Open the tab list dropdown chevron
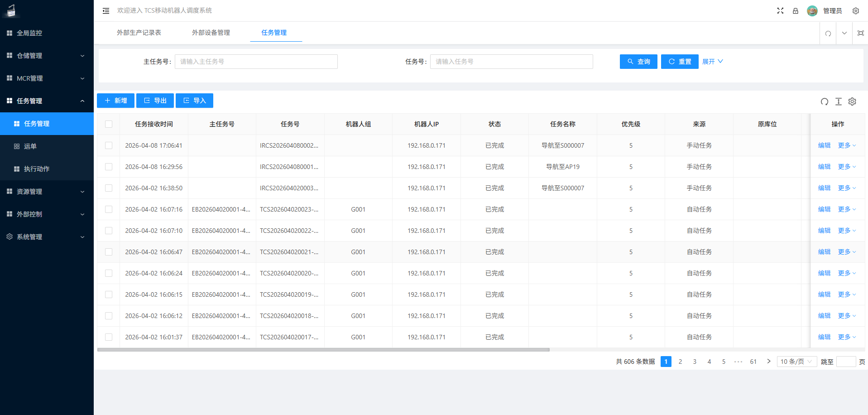 [844, 33]
